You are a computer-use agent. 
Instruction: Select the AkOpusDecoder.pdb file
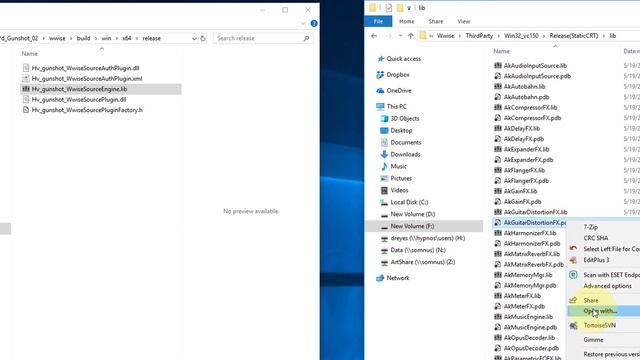(x=531, y=349)
